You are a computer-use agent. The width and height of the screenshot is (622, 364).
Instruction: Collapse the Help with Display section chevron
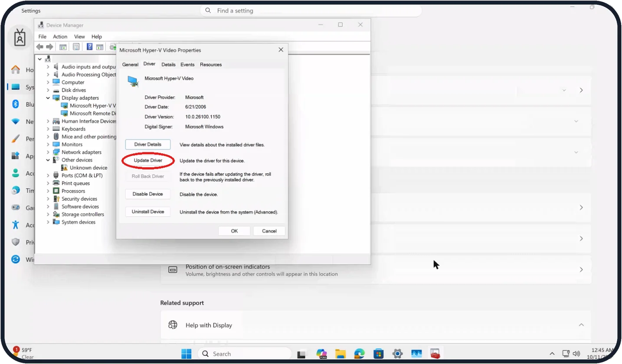(581, 325)
